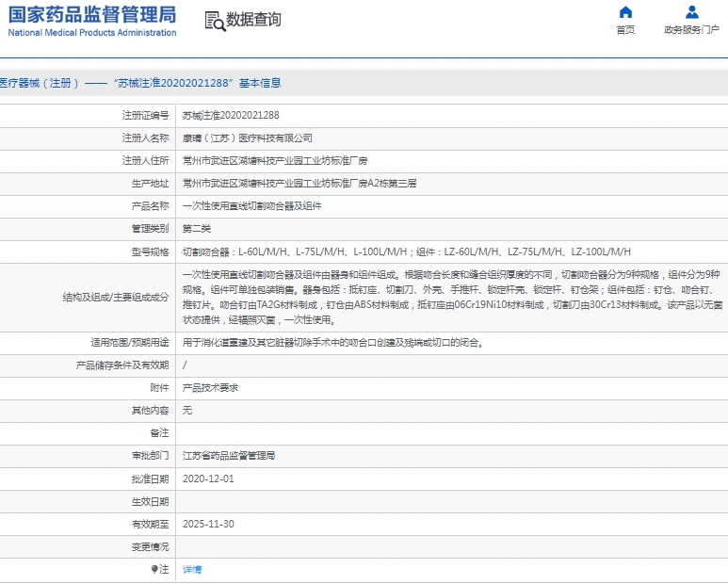Click the 型号规格 row label

(150, 251)
